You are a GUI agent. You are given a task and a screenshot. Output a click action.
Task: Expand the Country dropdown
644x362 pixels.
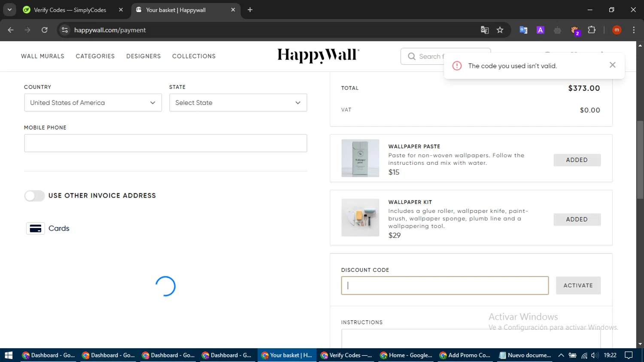93,103
